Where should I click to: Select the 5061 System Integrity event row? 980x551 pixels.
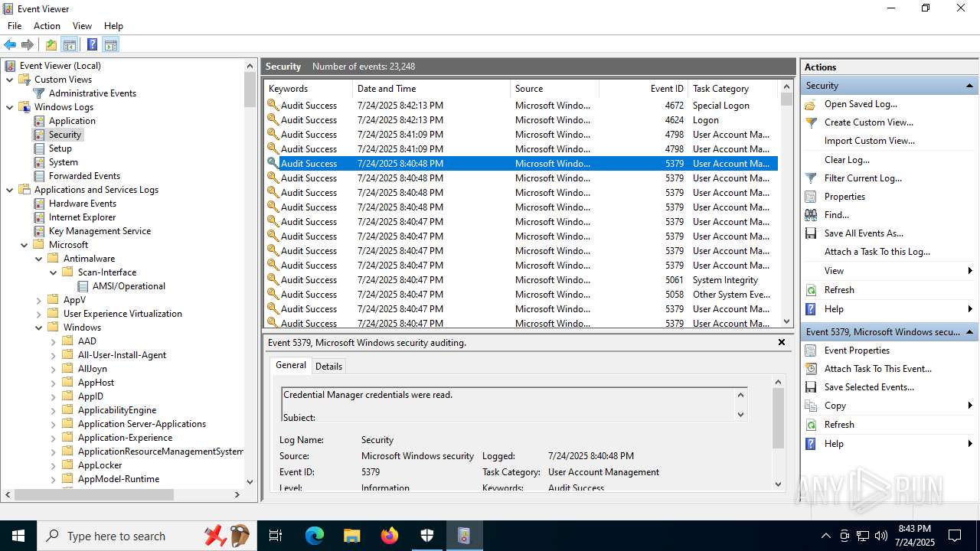click(521, 280)
